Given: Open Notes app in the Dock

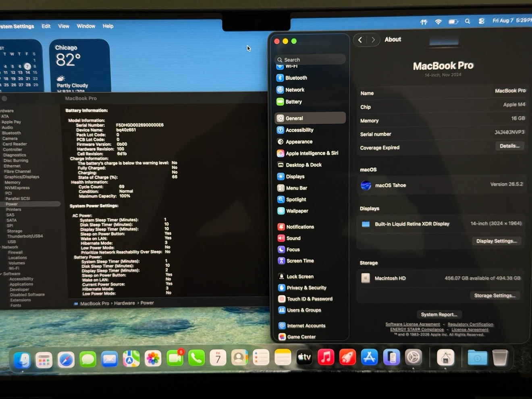Looking at the screenshot, I should point(283,357).
